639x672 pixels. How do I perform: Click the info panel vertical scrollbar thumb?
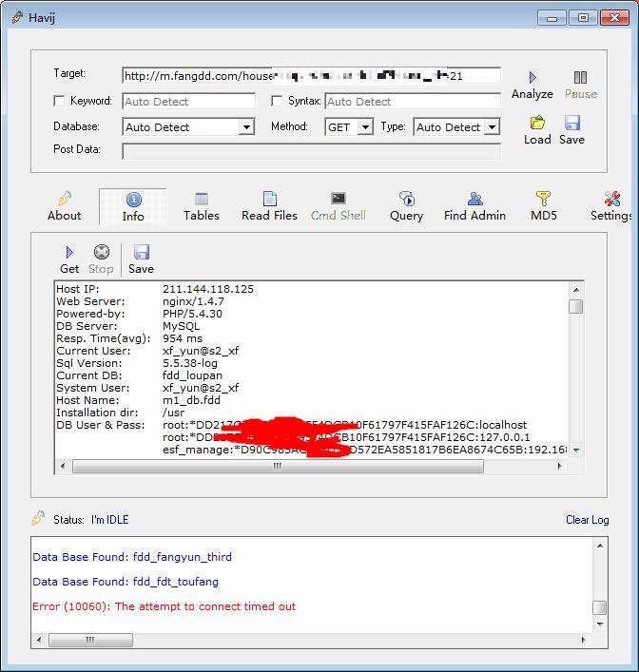pyautogui.click(x=576, y=306)
